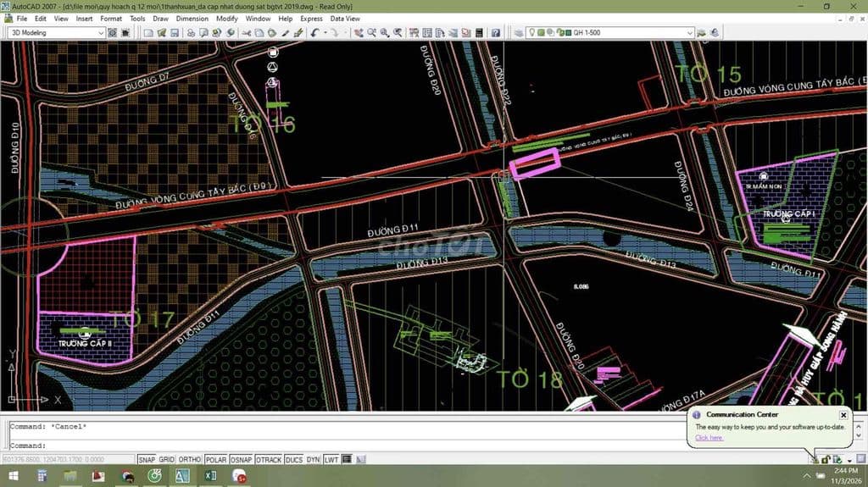Image resolution: width=868 pixels, height=487 pixels.
Task: Open status bar tray menu arrow
Action: click(849, 461)
